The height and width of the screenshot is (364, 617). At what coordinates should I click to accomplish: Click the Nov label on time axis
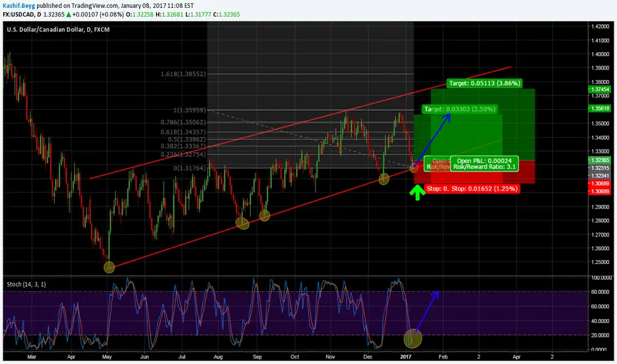pyautogui.click(x=330, y=357)
